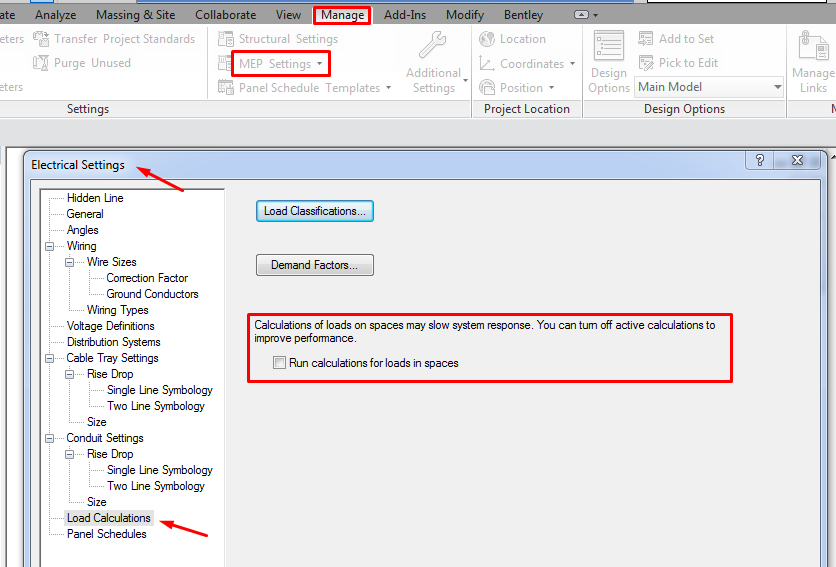Select Ground Conductors tree item
Viewport: 836px width, 567px height.
[152, 294]
